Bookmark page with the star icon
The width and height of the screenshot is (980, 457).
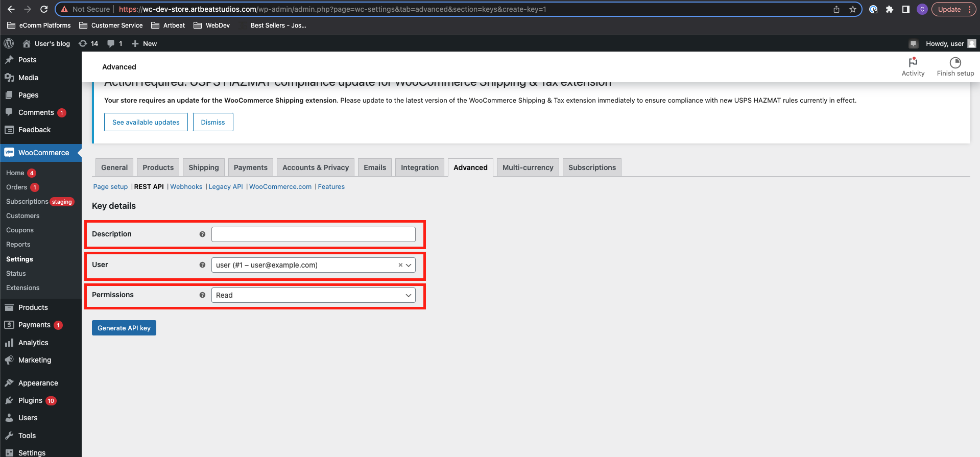coord(853,9)
